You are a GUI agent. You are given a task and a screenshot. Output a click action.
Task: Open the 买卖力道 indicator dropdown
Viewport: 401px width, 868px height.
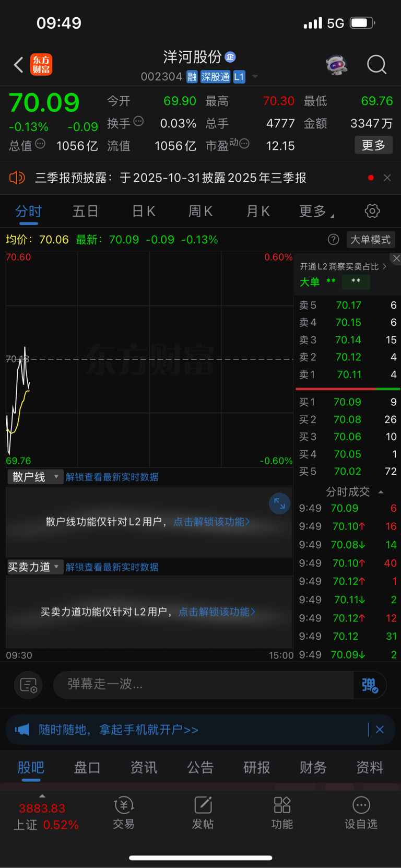35,567
